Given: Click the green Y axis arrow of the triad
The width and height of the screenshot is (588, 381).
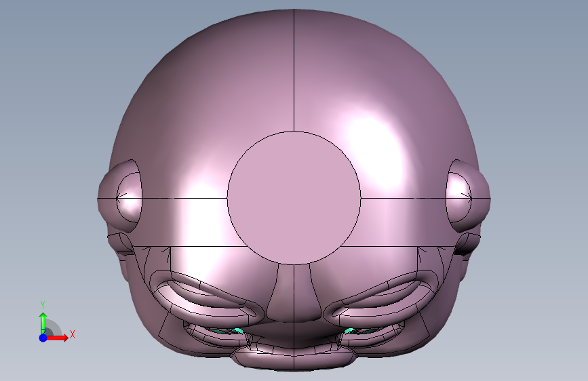Looking at the screenshot, I should [x=43, y=323].
